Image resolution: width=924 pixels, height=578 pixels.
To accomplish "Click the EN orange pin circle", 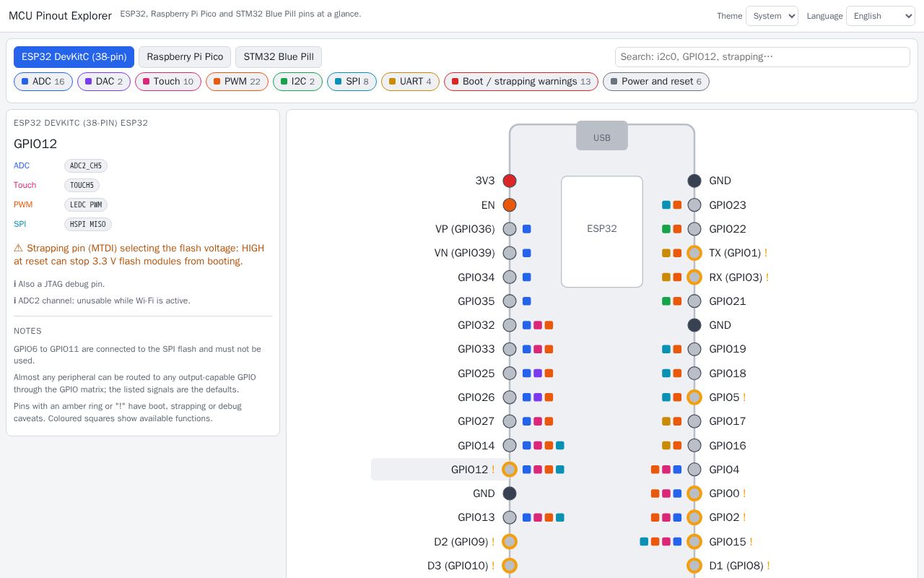I will (x=510, y=205).
